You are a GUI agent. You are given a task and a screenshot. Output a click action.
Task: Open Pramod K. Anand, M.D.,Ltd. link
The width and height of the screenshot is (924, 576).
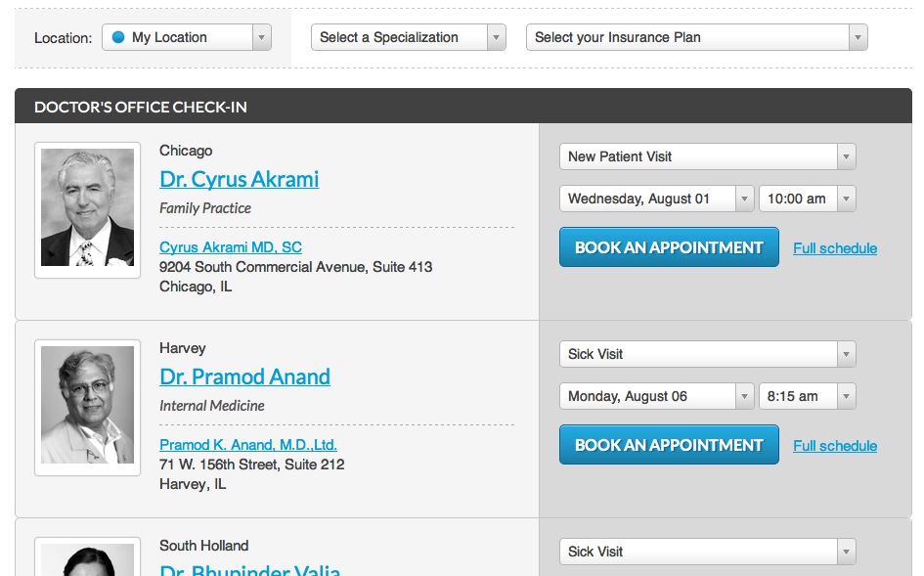coord(248,445)
